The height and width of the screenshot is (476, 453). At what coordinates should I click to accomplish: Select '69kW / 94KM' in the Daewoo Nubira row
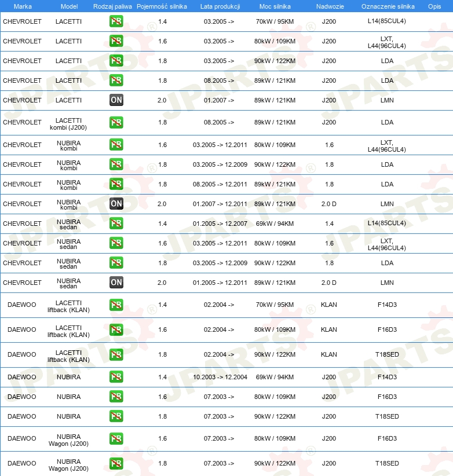click(x=275, y=377)
